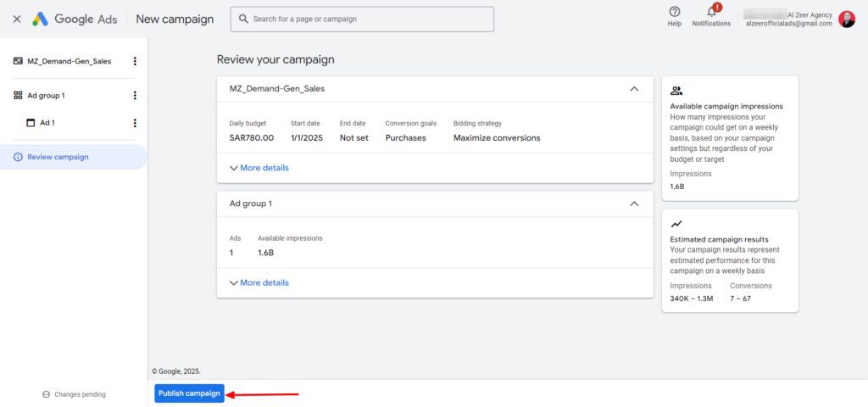Click the 1/1/2025 start date value

307,138
